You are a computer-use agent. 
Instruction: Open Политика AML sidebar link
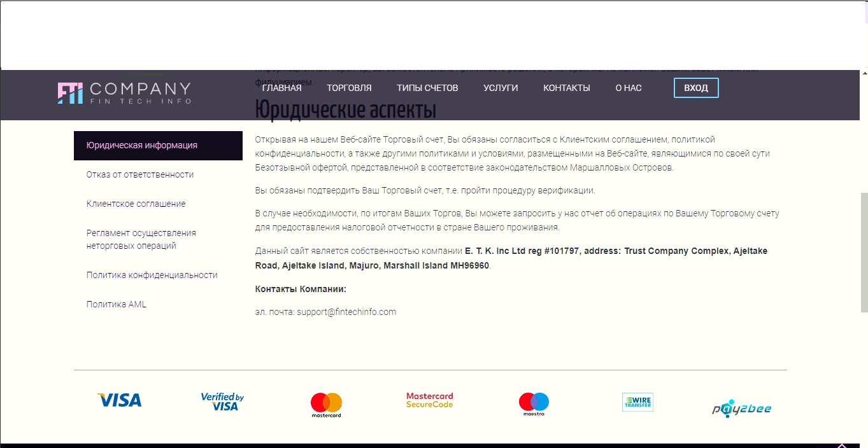click(x=117, y=304)
